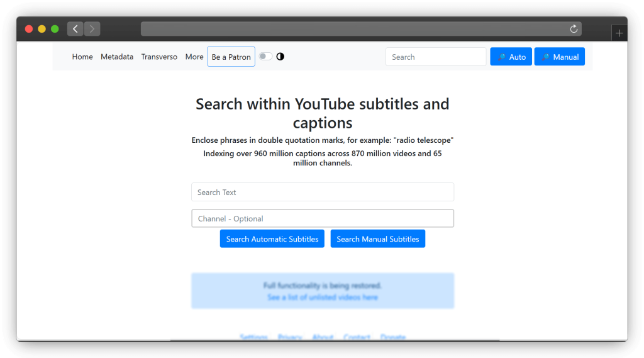The width and height of the screenshot is (644, 358).
Task: Click Search Manual Subtitles button
Action: [377, 239]
